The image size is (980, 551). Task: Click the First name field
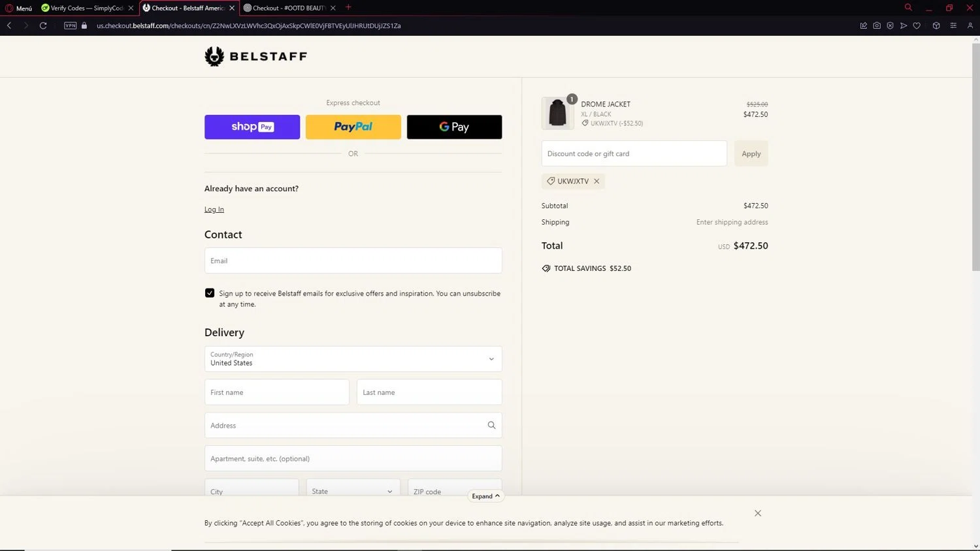pos(277,392)
